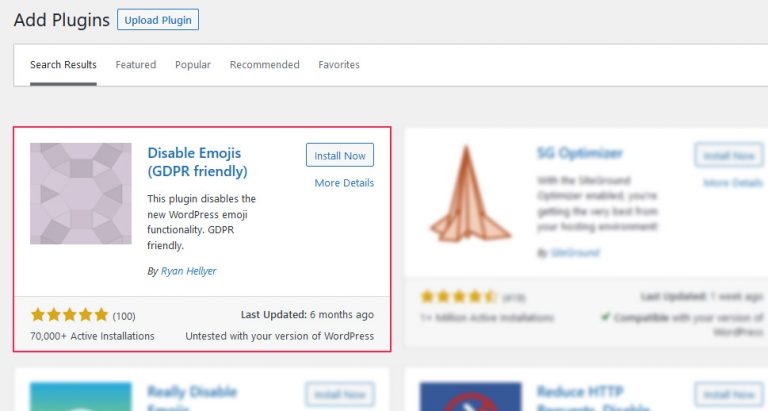
Task: Go to the Recommended tab
Action: coord(264,65)
